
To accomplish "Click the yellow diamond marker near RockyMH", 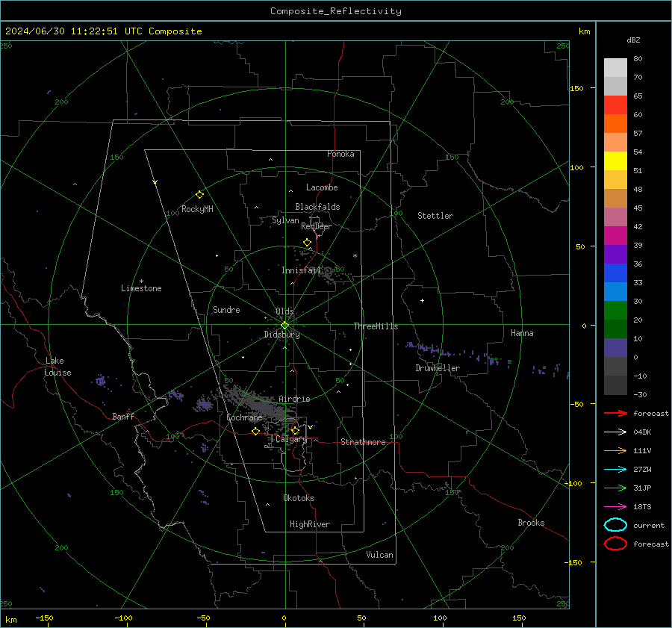I will pos(199,195).
